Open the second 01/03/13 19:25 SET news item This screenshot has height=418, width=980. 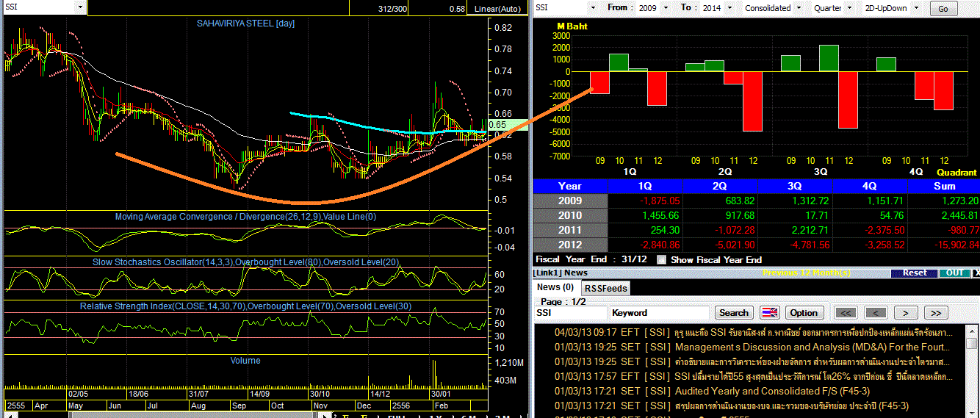(753, 361)
